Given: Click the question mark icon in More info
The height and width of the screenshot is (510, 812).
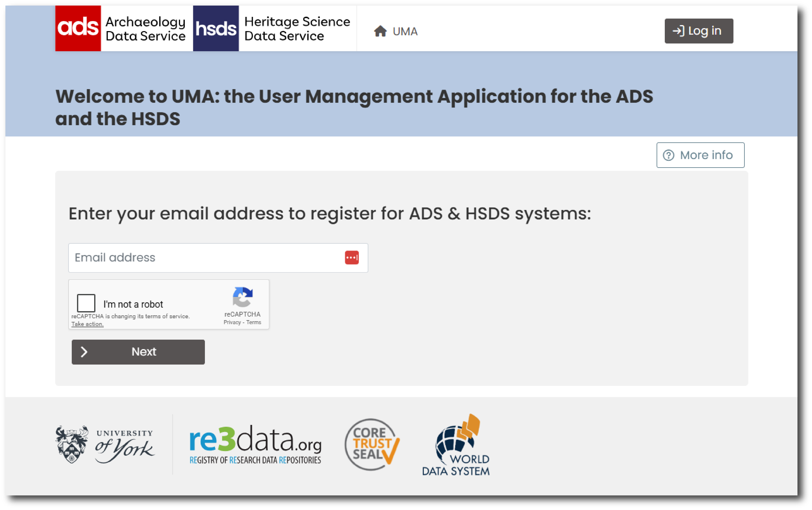Looking at the screenshot, I should coord(668,155).
